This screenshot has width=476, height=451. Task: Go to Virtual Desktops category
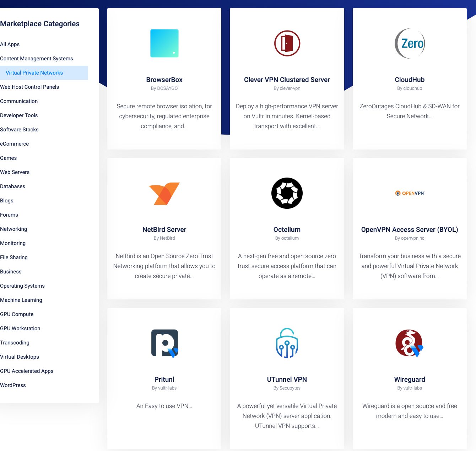pyautogui.click(x=20, y=357)
